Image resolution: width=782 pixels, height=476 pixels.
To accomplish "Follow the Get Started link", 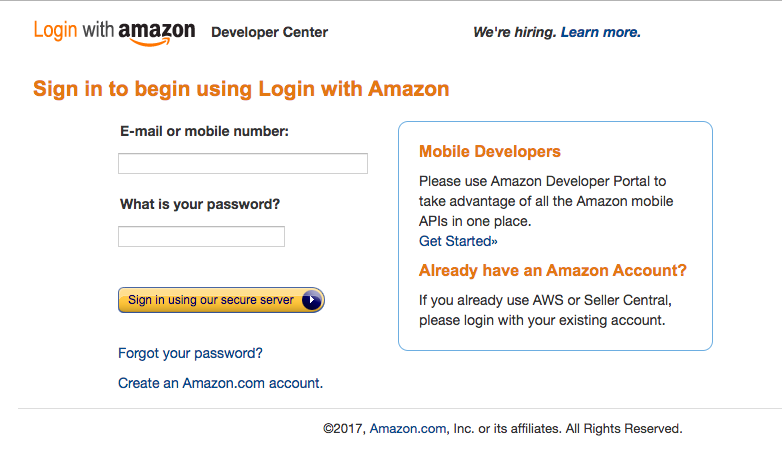I will tap(458, 241).
